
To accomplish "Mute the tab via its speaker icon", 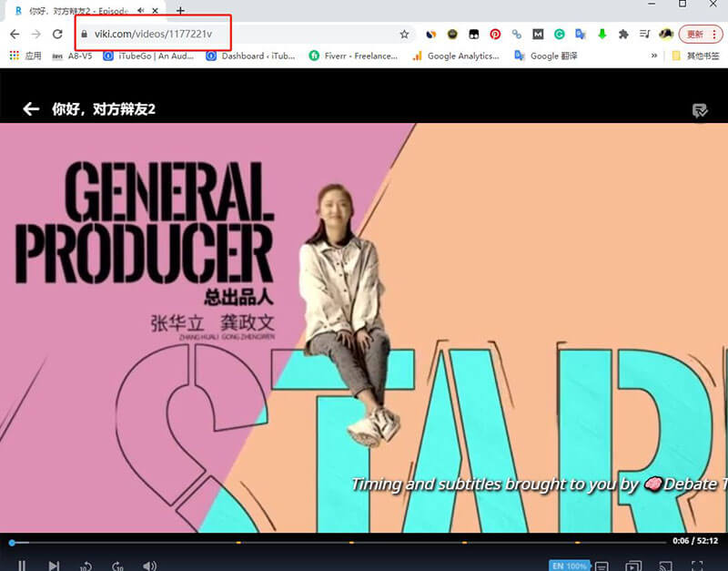I will [141, 11].
